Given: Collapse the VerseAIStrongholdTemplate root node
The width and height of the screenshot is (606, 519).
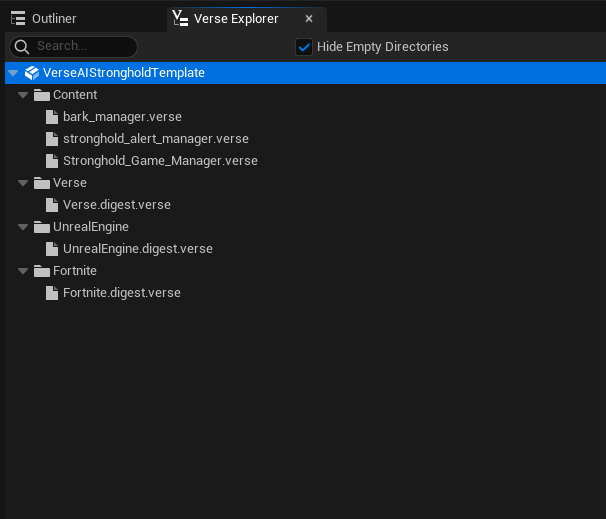Looking at the screenshot, I should (x=13, y=73).
